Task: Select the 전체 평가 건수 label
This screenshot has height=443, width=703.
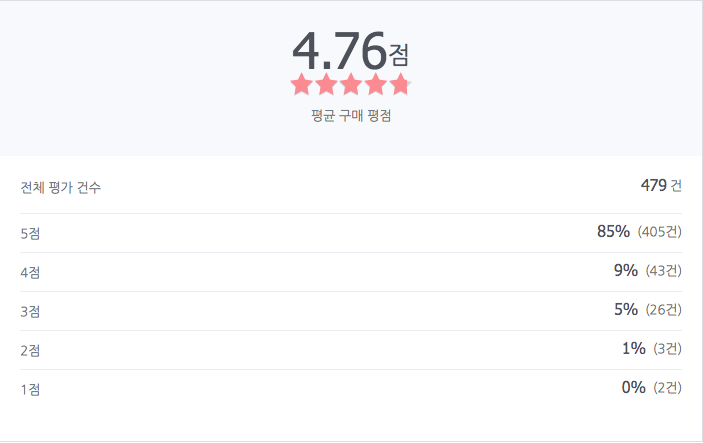Action: pyautogui.click(x=61, y=187)
